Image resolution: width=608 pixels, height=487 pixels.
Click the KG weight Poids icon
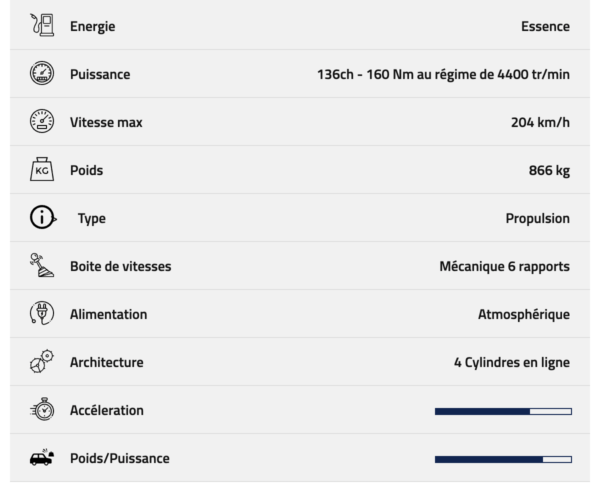[x=42, y=169]
